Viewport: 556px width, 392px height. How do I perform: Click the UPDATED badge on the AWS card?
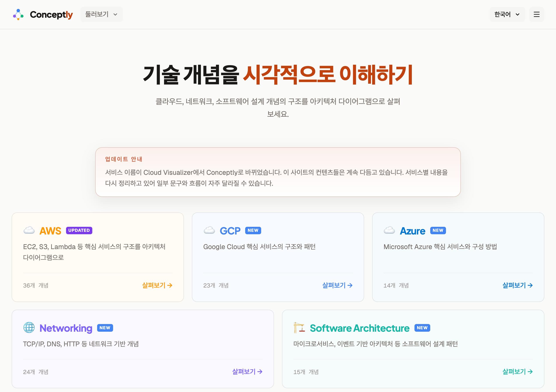point(79,230)
